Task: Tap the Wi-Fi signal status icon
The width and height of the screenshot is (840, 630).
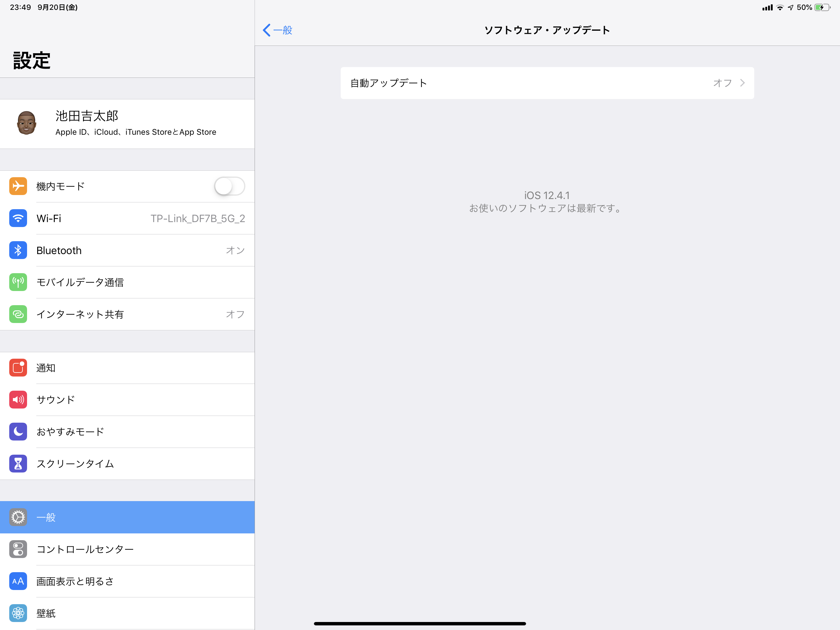Action: pos(780,8)
